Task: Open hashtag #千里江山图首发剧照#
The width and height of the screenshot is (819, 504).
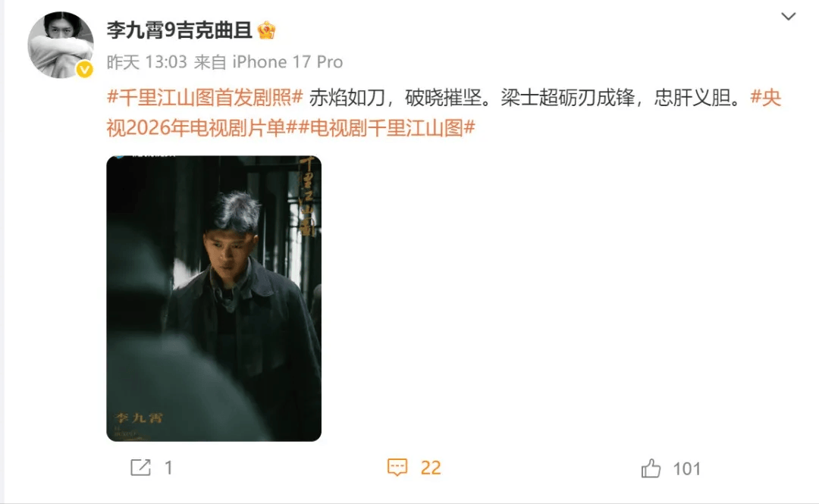Action: (x=205, y=98)
